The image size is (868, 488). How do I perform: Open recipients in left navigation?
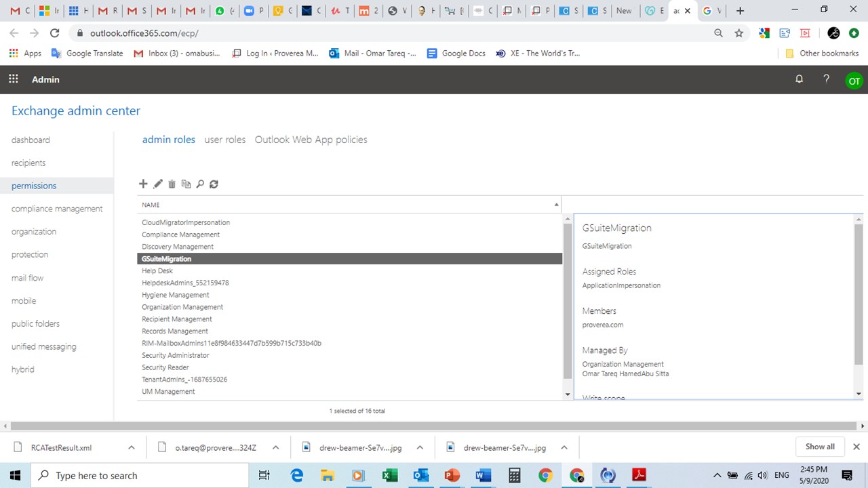click(x=28, y=163)
